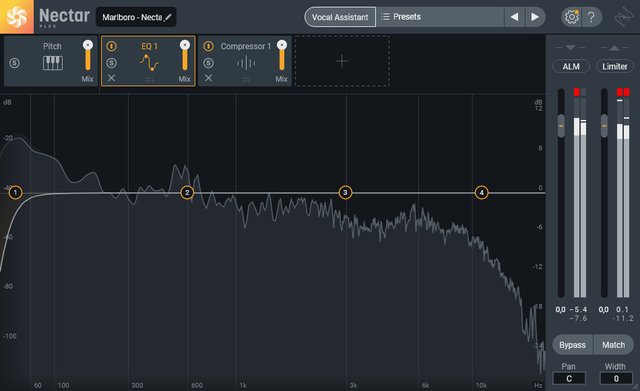
Task: Select EQ node 1
Action: click(x=16, y=192)
